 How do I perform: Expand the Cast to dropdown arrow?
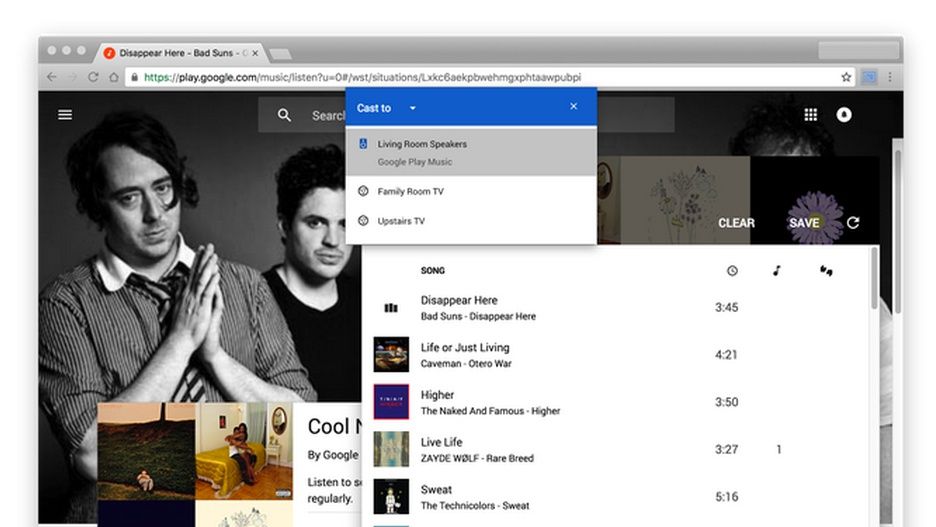(412, 108)
